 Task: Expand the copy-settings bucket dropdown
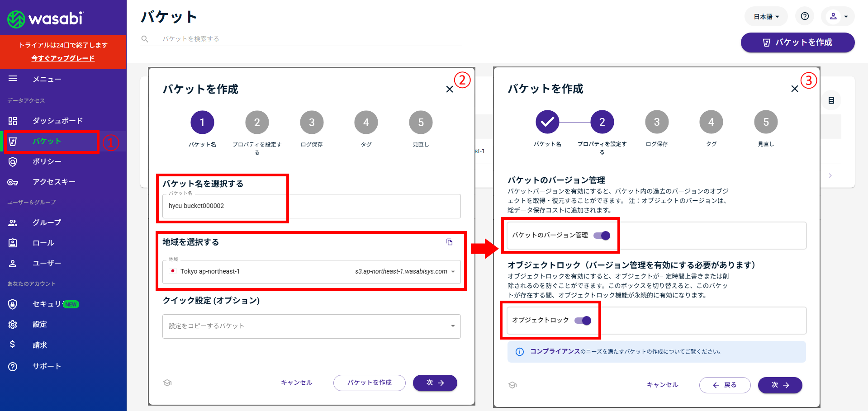[x=452, y=326]
